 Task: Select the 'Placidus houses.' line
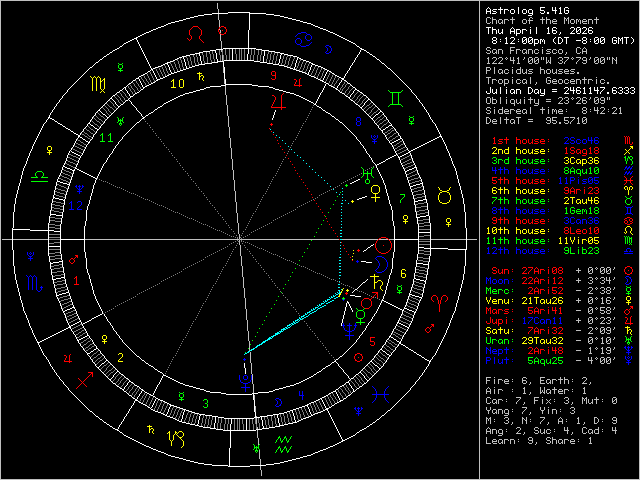[531, 71]
